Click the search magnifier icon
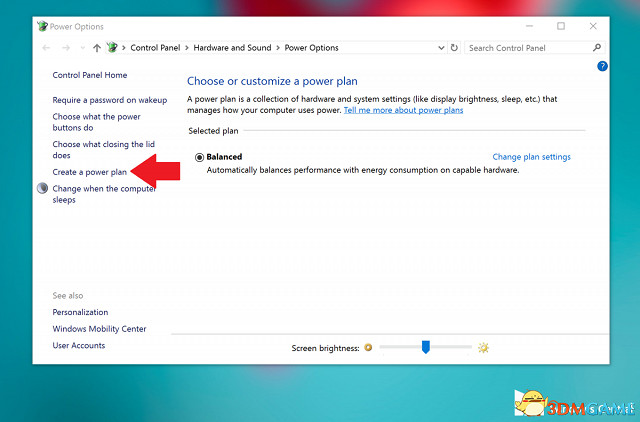Image resolution: width=640 pixels, height=422 pixels. click(x=597, y=48)
